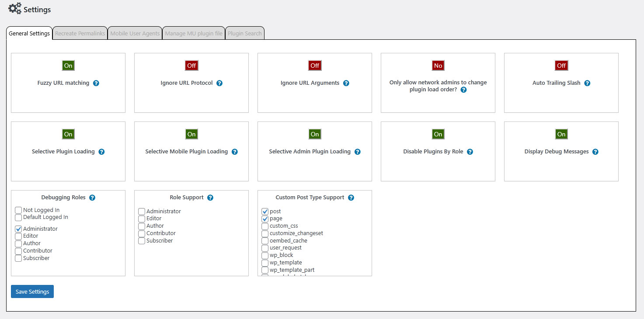Enable Ignore URL Protocol

191,65
